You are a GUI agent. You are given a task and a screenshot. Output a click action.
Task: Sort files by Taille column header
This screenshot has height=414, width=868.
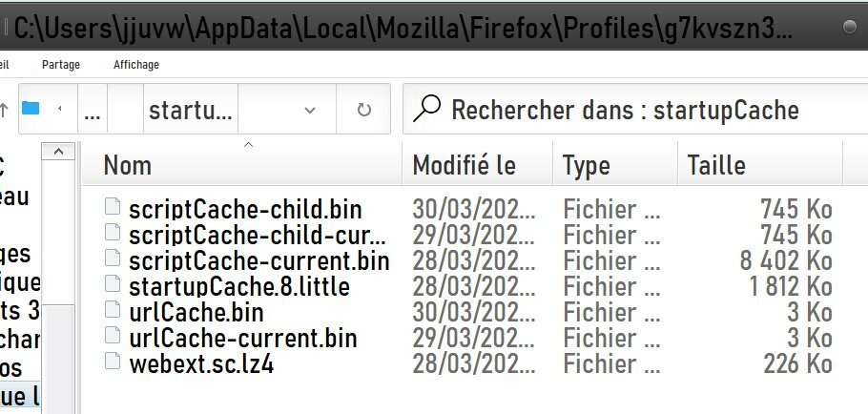(716, 165)
